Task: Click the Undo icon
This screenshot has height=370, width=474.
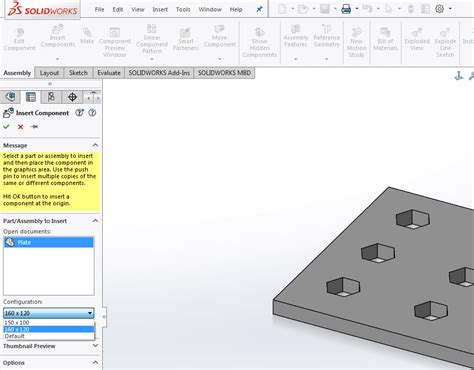Action: tap(367, 9)
